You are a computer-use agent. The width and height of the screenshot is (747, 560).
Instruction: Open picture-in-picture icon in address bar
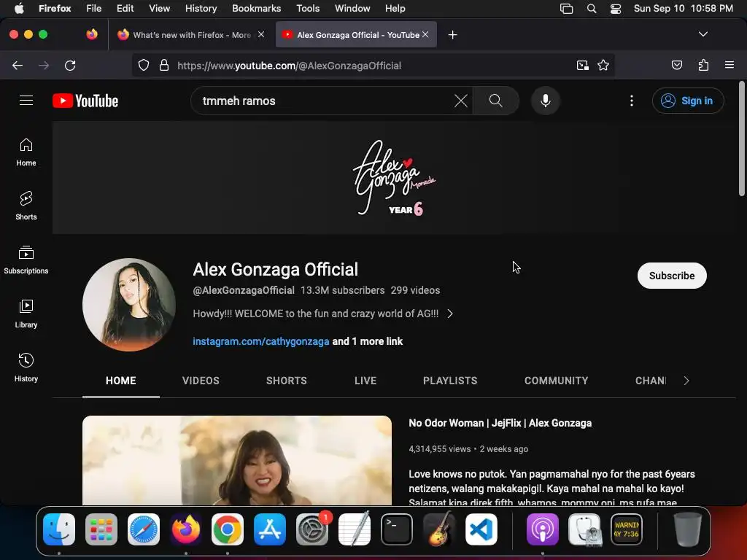pos(582,66)
